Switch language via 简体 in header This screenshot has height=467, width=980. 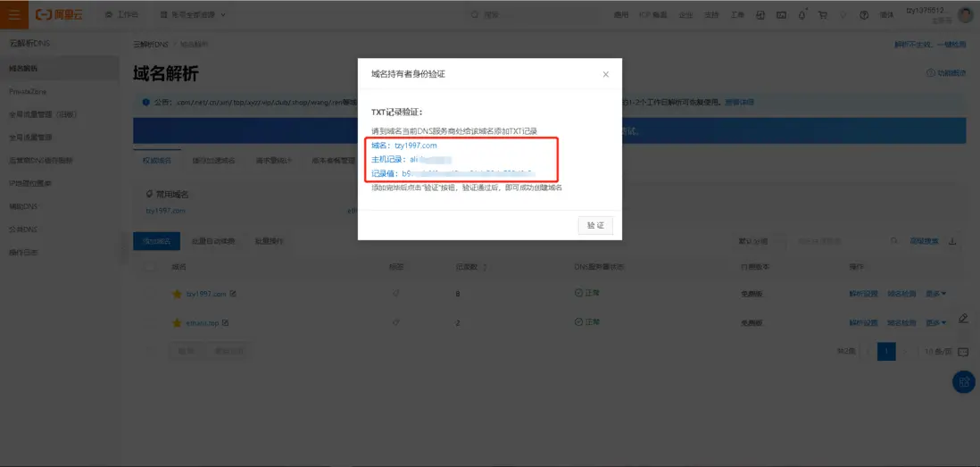[x=886, y=15]
